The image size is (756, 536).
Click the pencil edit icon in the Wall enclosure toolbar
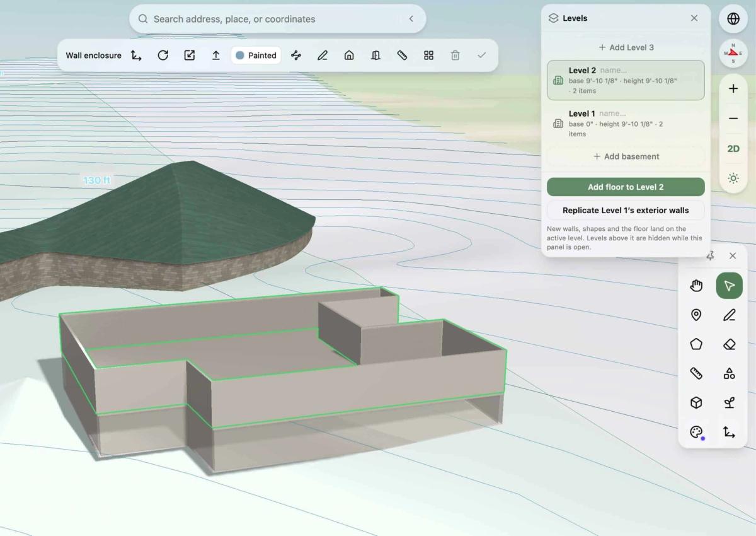pos(323,55)
